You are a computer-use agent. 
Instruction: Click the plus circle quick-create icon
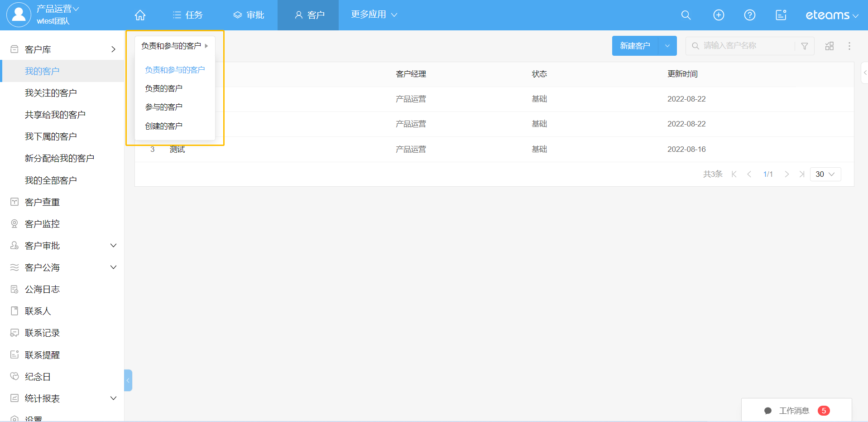[719, 15]
